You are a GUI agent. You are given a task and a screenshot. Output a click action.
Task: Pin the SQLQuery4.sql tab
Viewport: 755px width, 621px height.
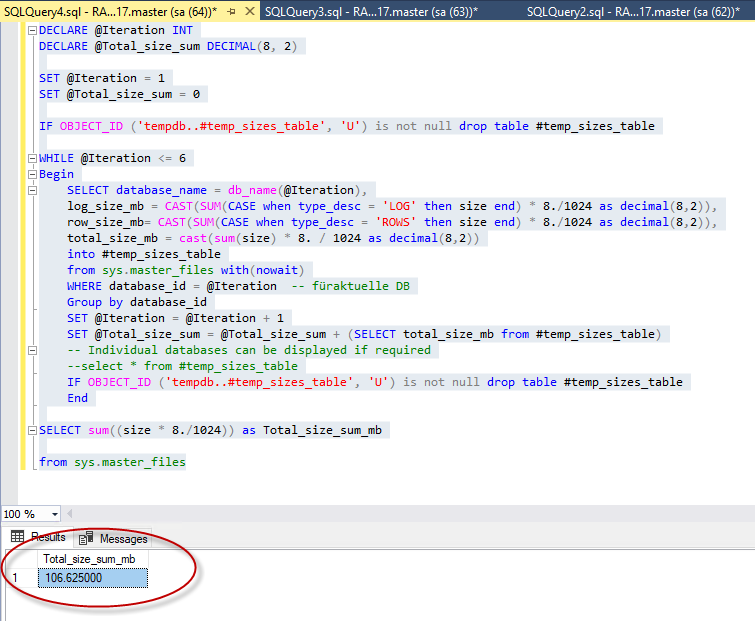232,12
